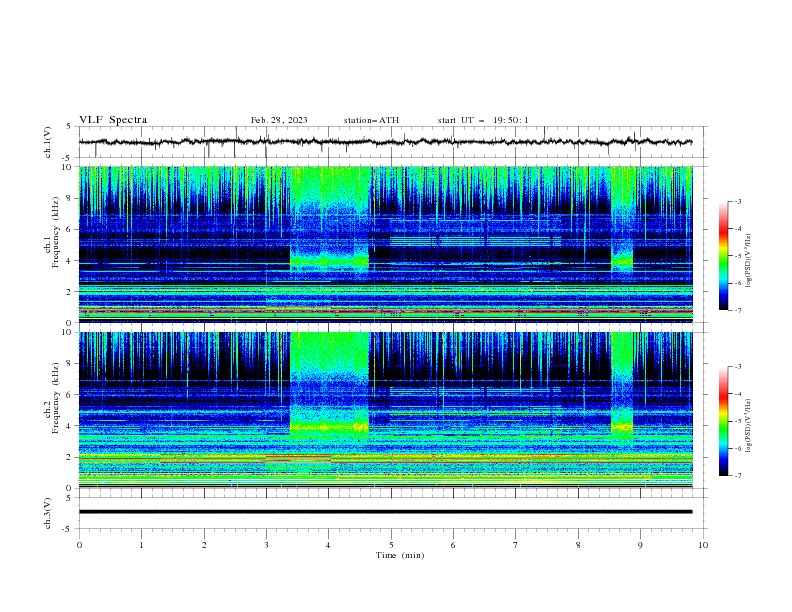Click time axis tick label "8"
The image size is (792, 612).
click(578, 545)
